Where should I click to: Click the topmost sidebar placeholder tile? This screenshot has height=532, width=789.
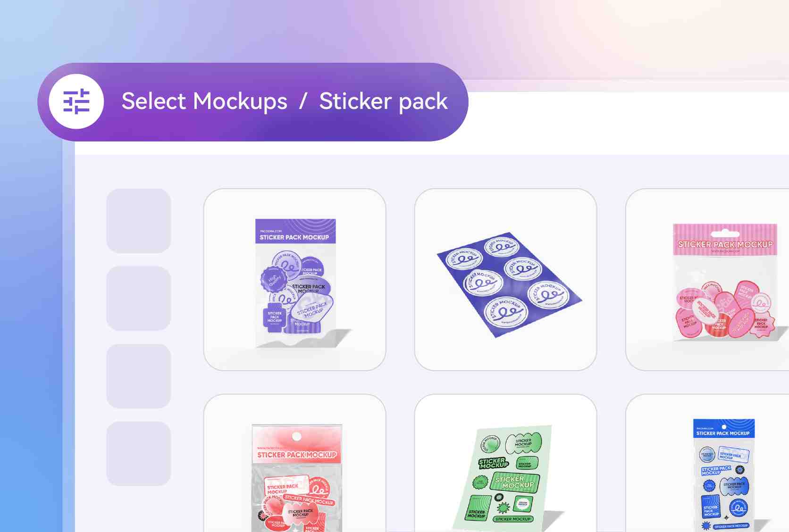pos(139,221)
